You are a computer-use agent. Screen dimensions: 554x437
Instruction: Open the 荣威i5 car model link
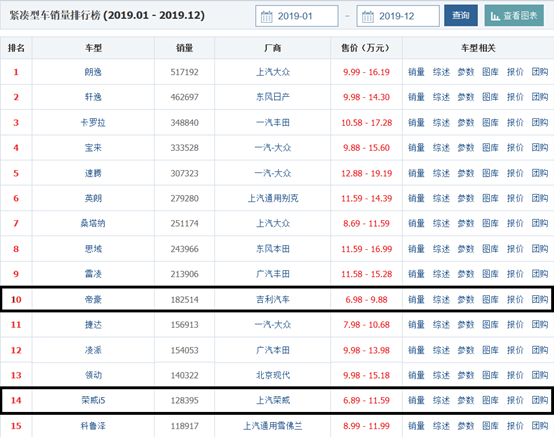point(93,400)
